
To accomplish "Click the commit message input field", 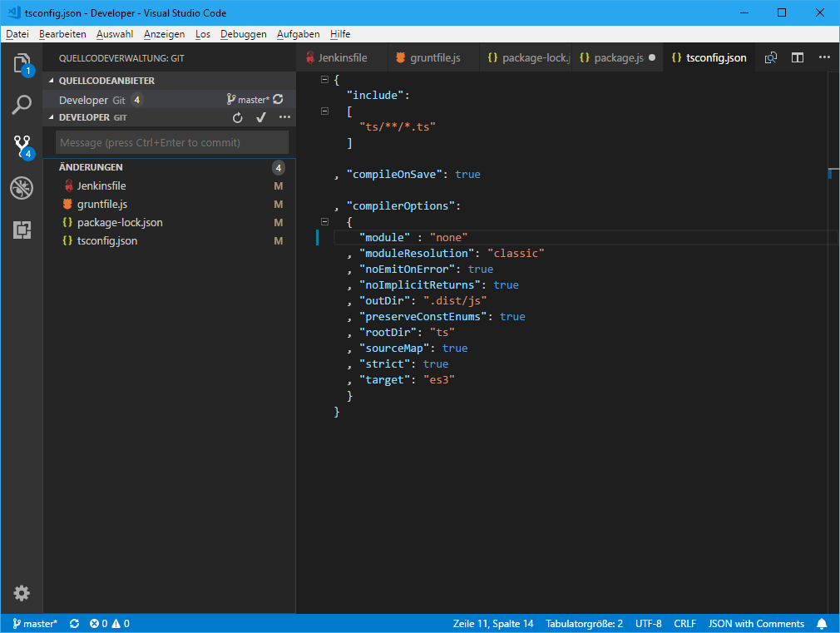I will 171,142.
